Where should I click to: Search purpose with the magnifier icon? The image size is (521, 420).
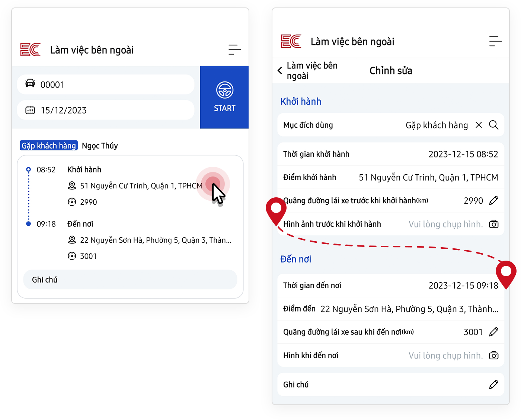[x=493, y=125]
